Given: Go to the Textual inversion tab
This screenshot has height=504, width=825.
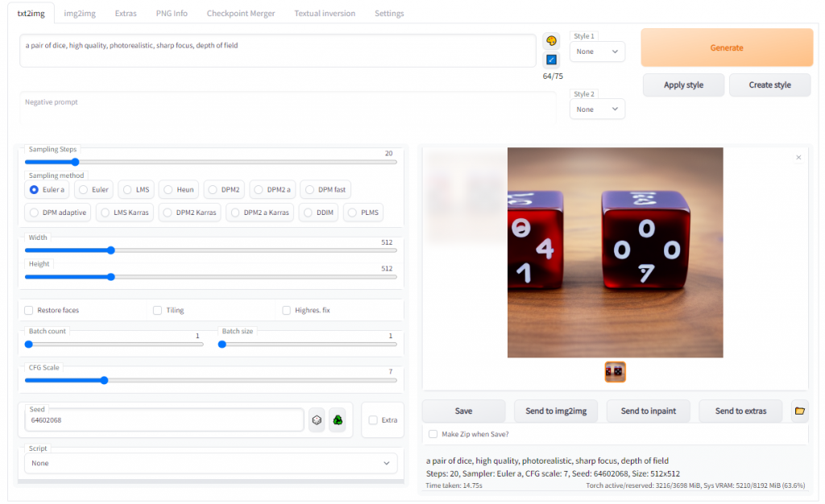Looking at the screenshot, I should (325, 13).
